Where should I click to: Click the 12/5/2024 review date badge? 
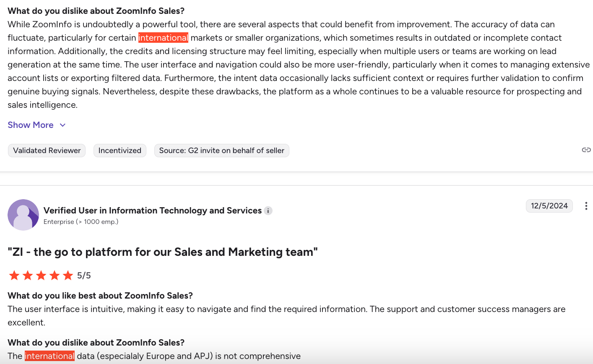[549, 206]
